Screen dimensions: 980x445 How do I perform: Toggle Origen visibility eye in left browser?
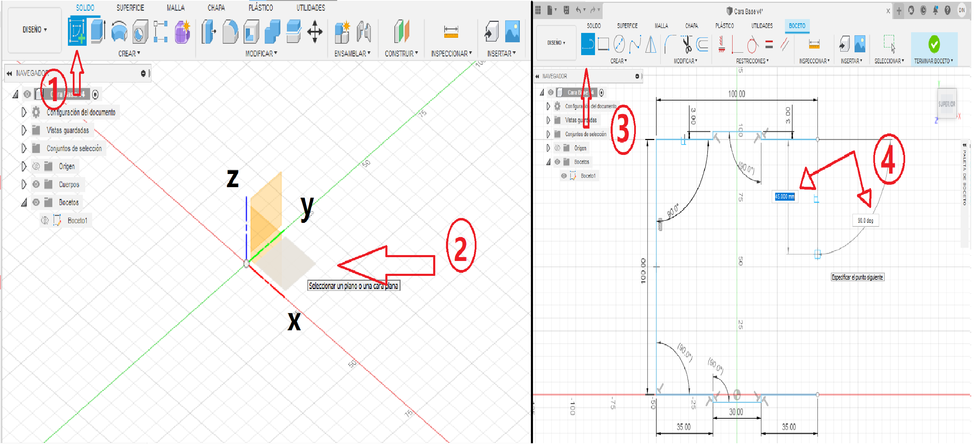[x=36, y=167]
